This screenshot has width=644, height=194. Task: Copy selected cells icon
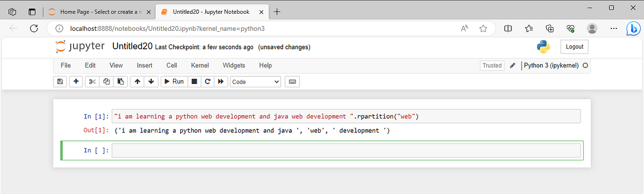(x=107, y=82)
